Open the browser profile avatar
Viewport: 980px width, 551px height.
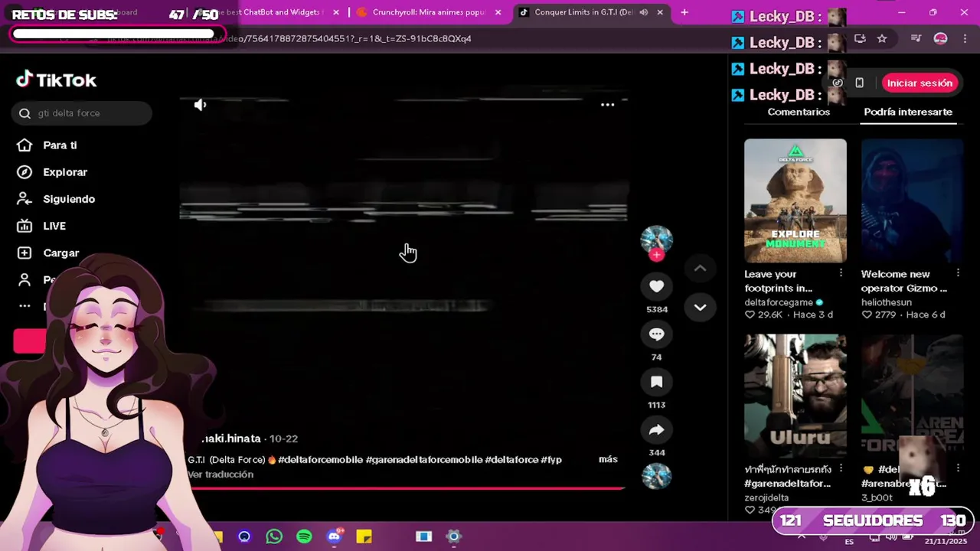[x=940, y=38]
